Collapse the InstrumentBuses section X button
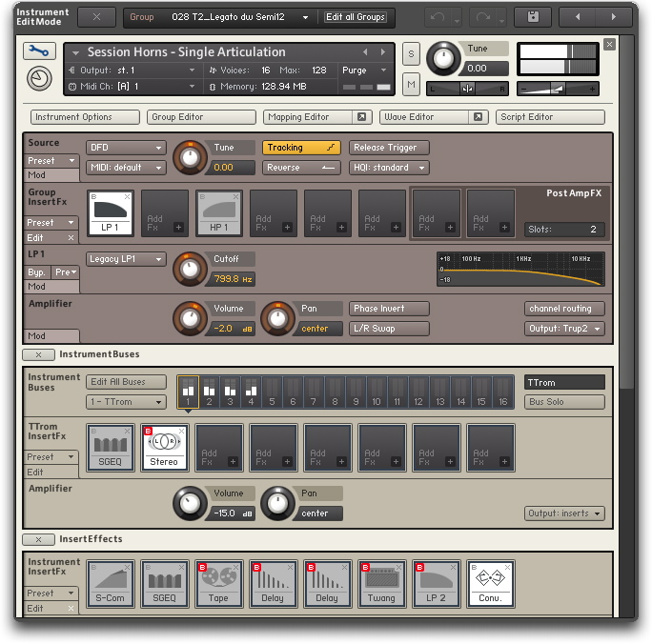This screenshot has width=652, height=644. [38, 354]
